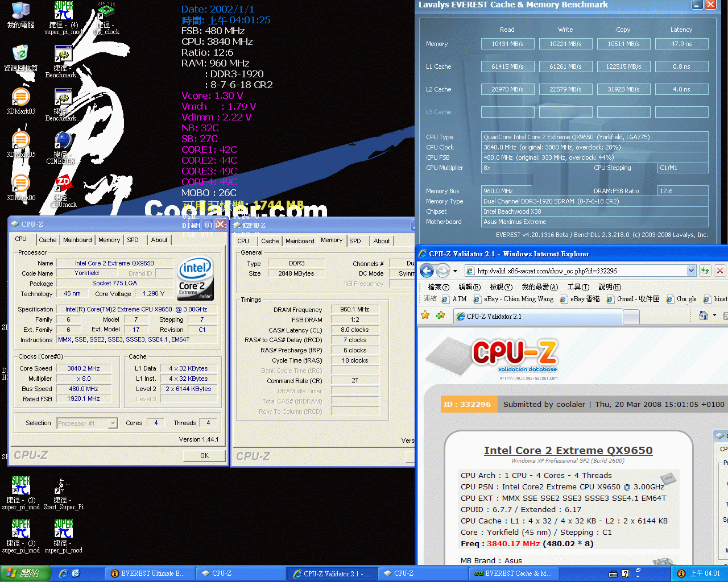Click the DRAM Frequency 960.1 MHz value
The image size is (728, 582).
pyautogui.click(x=355, y=309)
